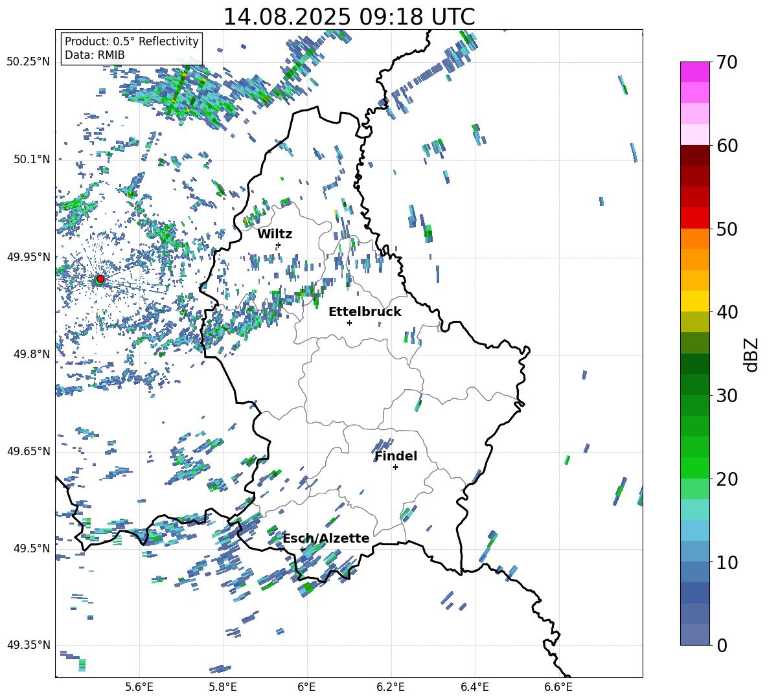This screenshot has height=700, width=767.
Task: Click the 6.2°E longitude tick label
Action: pos(391,687)
